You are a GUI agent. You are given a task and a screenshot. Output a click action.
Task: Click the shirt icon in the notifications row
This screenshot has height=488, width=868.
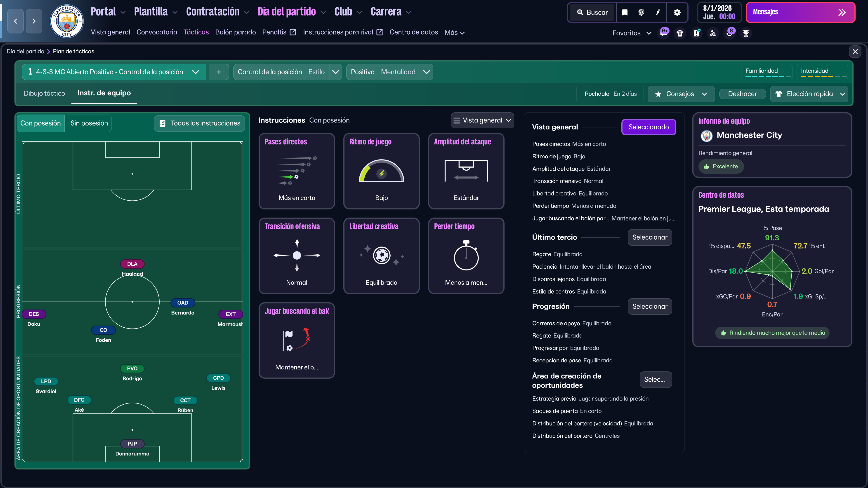click(x=680, y=33)
